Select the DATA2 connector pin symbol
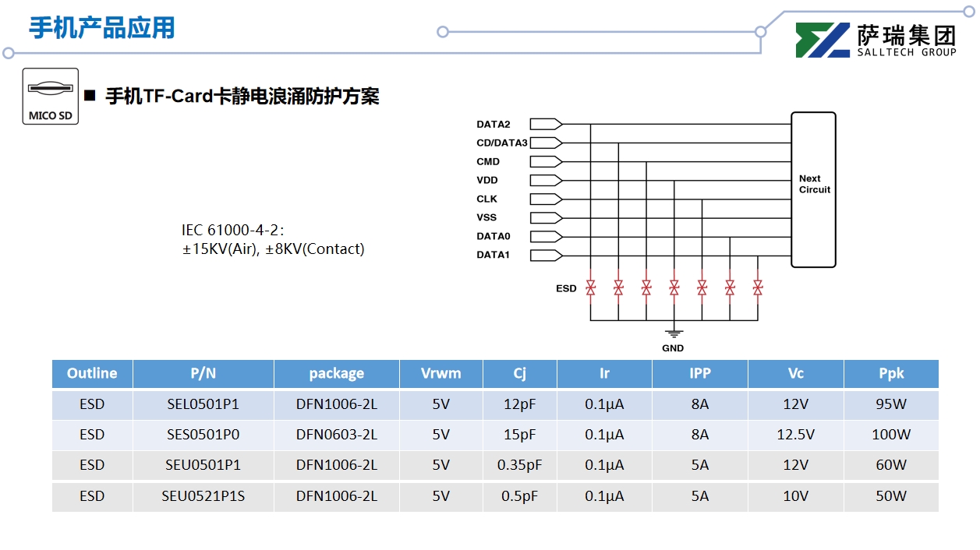 (546, 124)
